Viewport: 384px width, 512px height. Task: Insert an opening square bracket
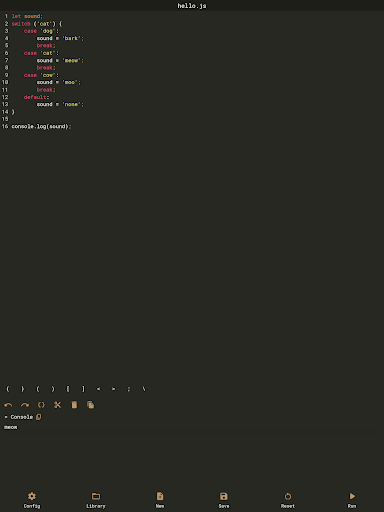[68, 389]
